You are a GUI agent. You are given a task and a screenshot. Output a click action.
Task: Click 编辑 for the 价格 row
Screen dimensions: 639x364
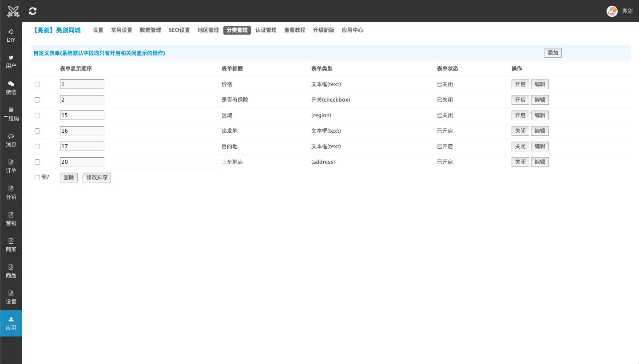click(x=540, y=84)
